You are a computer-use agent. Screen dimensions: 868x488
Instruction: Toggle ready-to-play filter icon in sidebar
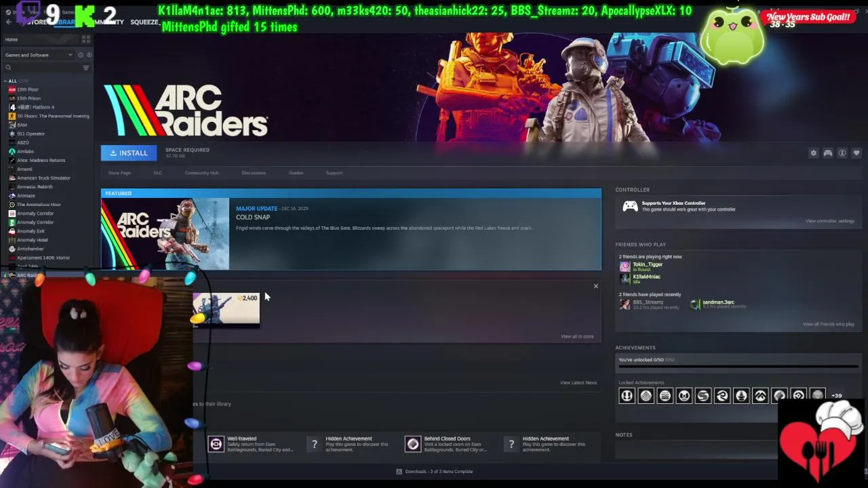pos(89,55)
